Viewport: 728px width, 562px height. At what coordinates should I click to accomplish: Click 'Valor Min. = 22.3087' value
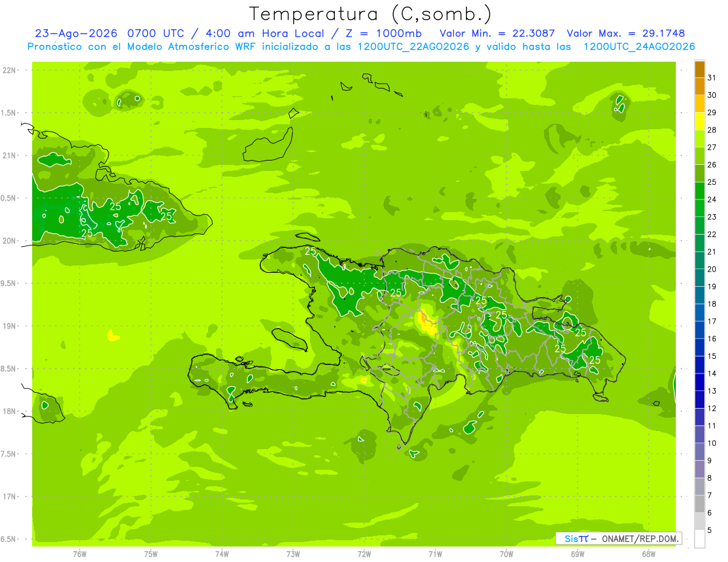497,33
